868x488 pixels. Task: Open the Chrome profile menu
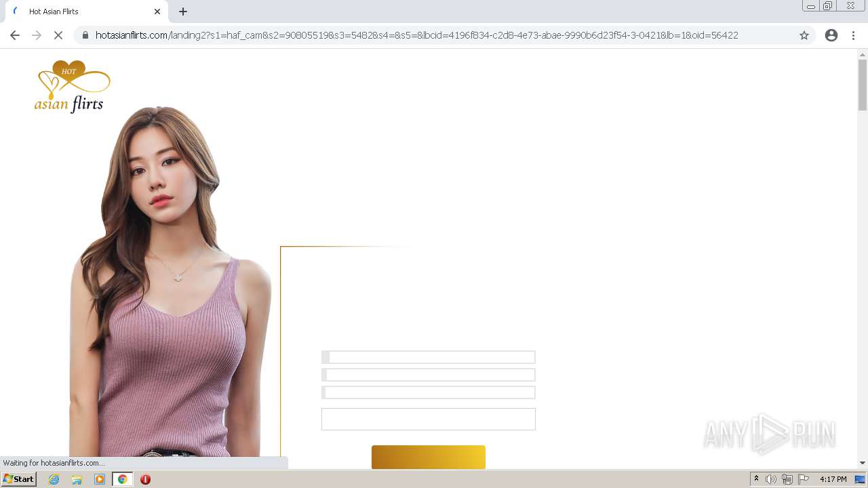click(831, 35)
